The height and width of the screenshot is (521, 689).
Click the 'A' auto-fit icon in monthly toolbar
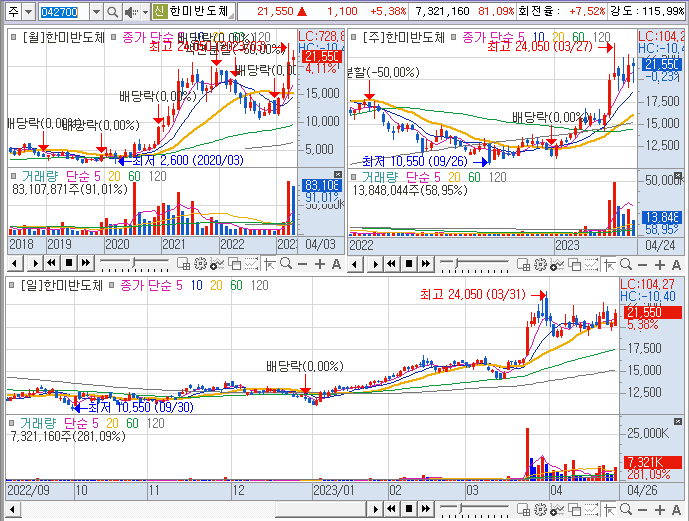(x=336, y=264)
